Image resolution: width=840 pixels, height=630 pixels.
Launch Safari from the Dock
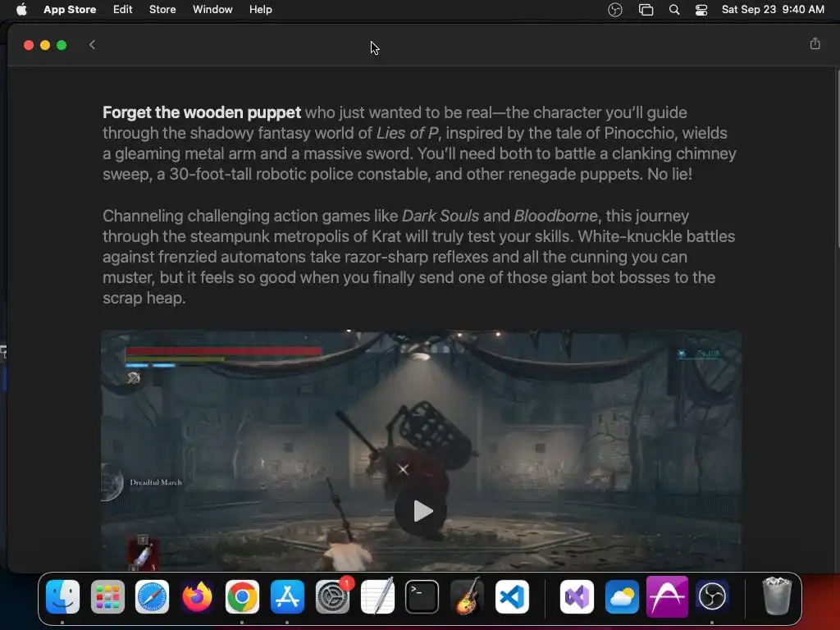(x=152, y=597)
